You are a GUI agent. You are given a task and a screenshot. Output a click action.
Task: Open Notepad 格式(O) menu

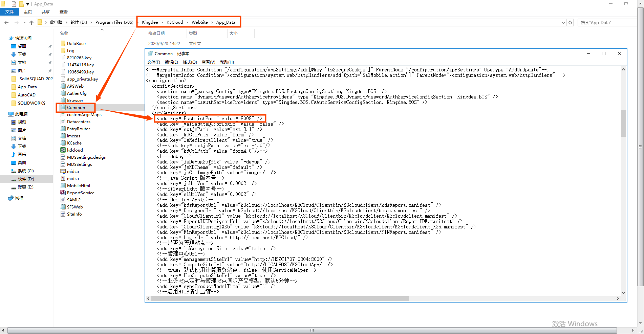(x=190, y=62)
